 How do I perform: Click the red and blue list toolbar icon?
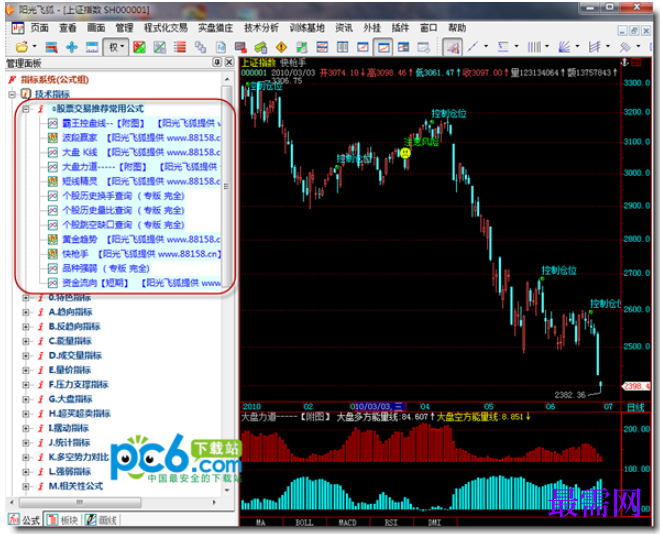(51, 47)
